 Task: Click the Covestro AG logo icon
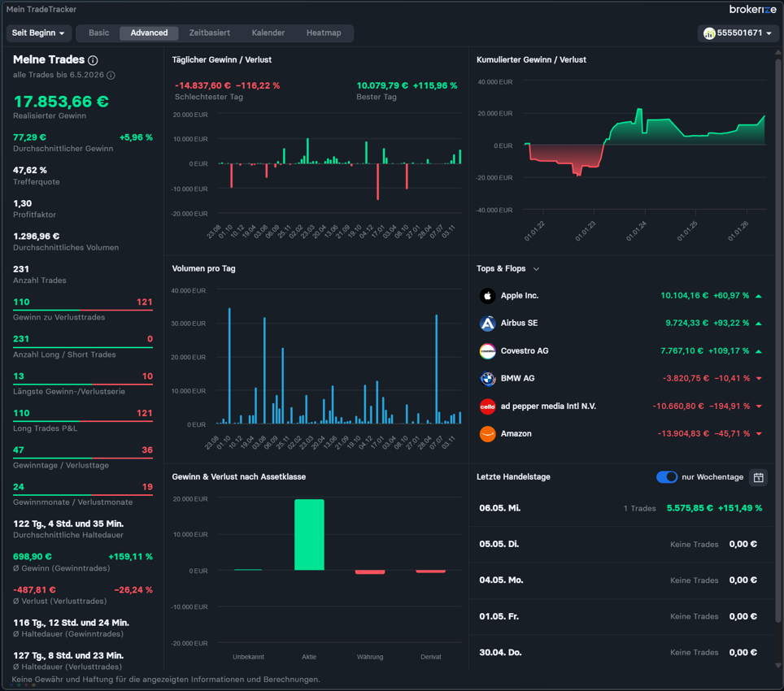tap(487, 351)
